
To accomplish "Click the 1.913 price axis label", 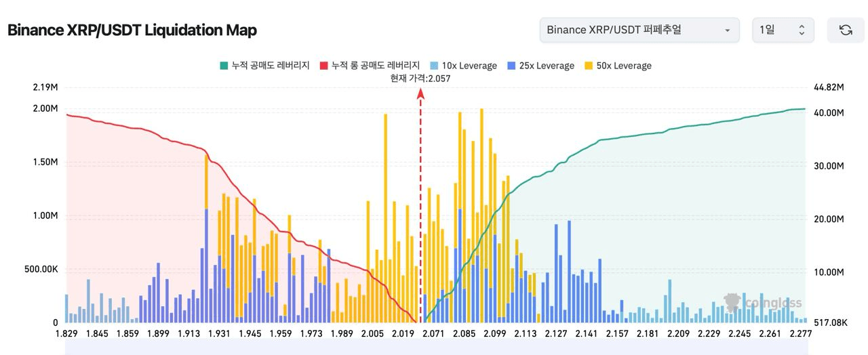I will (189, 333).
